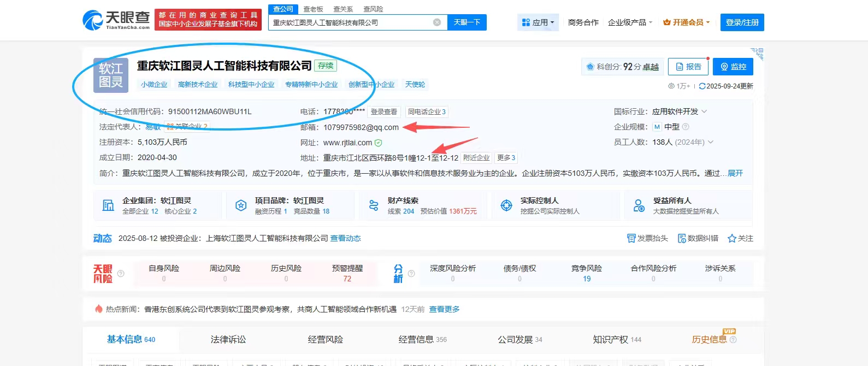Screen dimensions: 868x366
Task: Click the 实际控制人 target icon
Action: pyautogui.click(x=506, y=205)
